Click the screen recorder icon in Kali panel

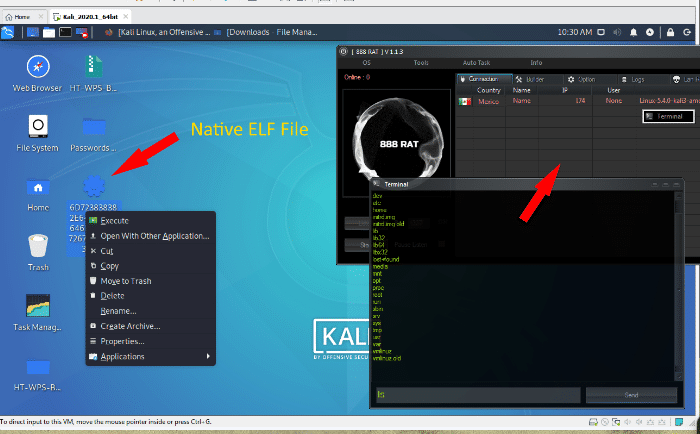(x=82, y=32)
